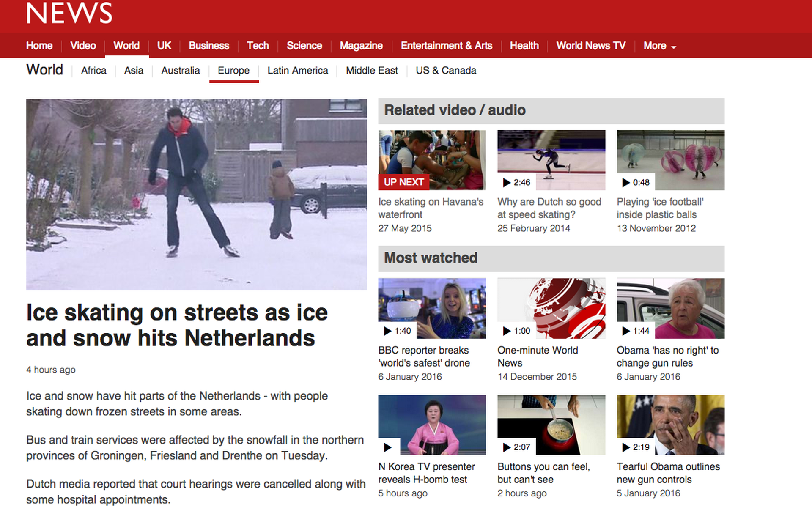The height and width of the screenshot is (507, 812).
Task: Open 'BBC reporter breaks world's safest drone' link
Action: (x=424, y=356)
